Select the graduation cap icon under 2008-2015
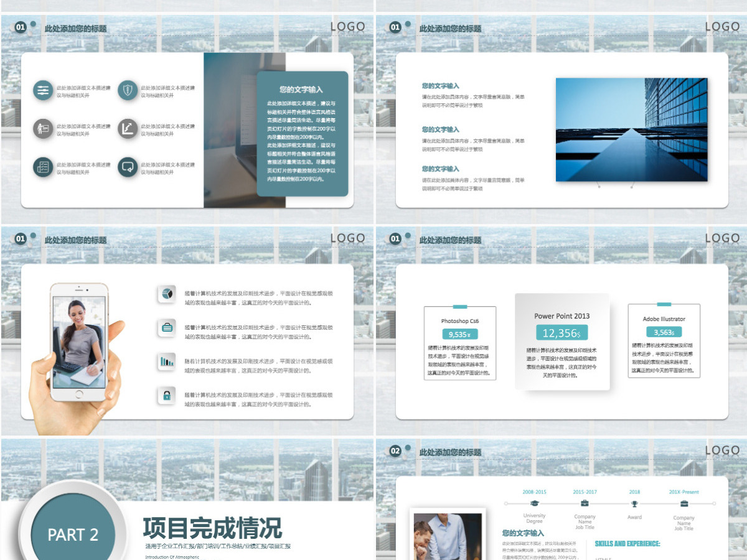 [x=534, y=503]
